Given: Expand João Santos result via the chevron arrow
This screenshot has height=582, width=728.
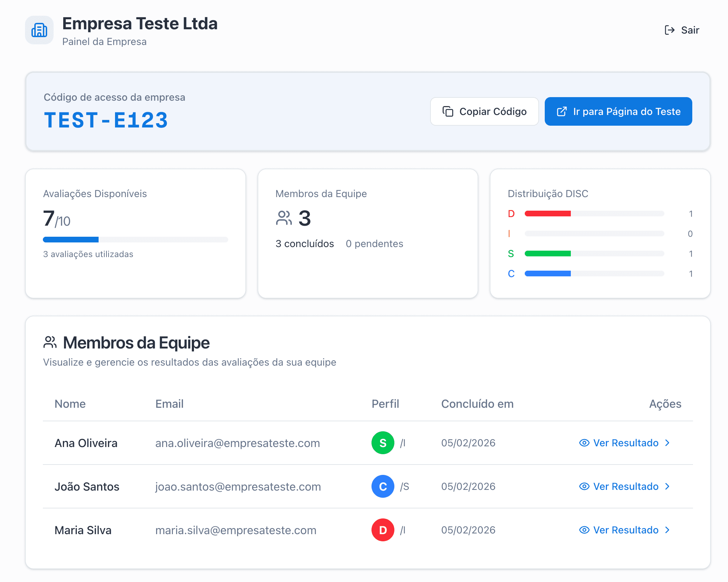Looking at the screenshot, I should (x=668, y=486).
